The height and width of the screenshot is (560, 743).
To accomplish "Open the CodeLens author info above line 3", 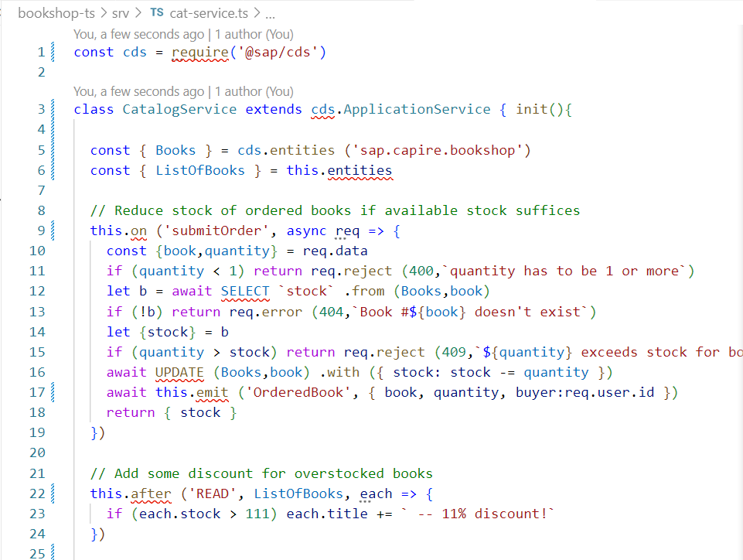I will tap(183, 91).
